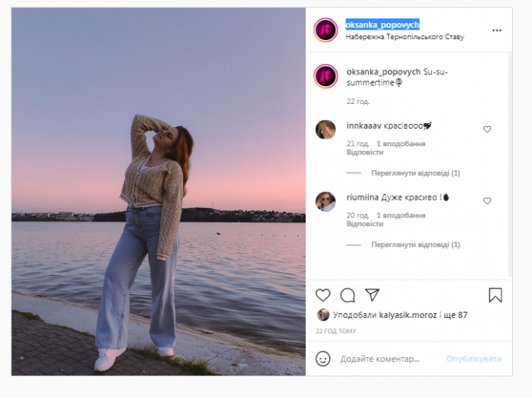
Task: Share post with paper plane icon
Action: click(x=372, y=295)
